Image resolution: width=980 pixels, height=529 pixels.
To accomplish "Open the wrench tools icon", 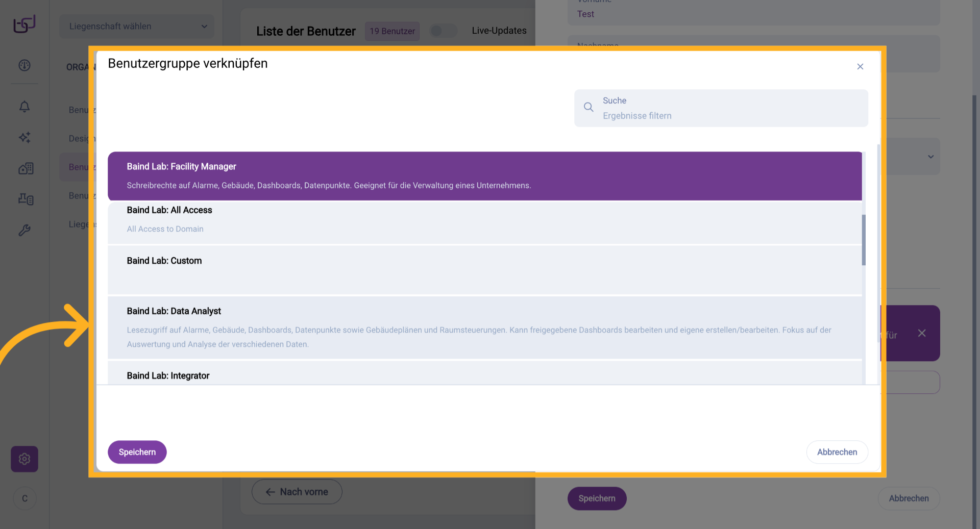I will (x=24, y=230).
